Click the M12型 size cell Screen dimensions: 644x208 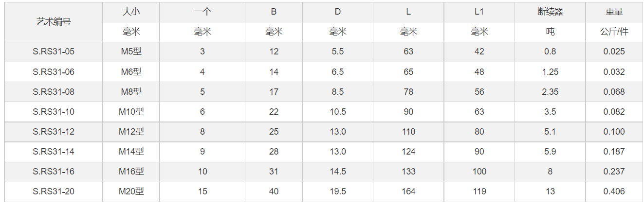click(131, 132)
